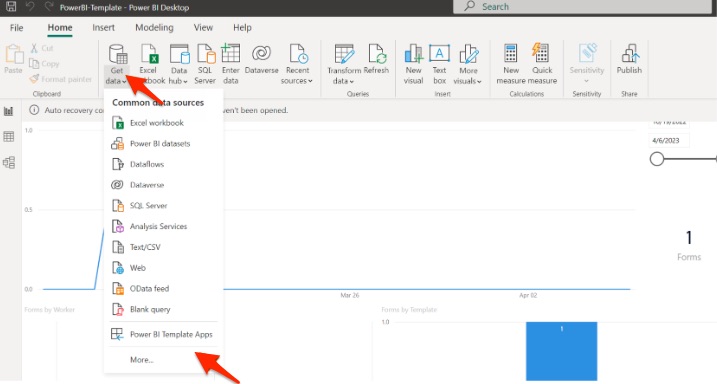The image size is (717, 384).
Task: Open the Sensitivity dropdown
Action: click(x=587, y=64)
